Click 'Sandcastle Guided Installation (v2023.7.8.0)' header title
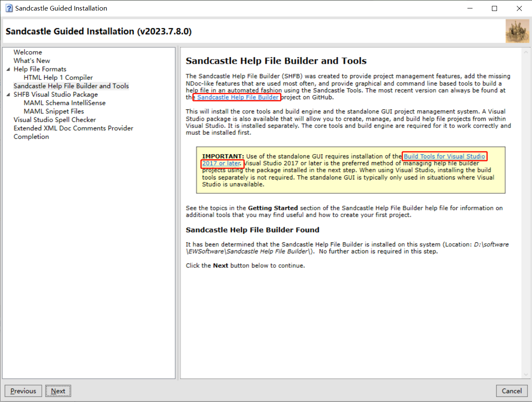 tap(99, 31)
